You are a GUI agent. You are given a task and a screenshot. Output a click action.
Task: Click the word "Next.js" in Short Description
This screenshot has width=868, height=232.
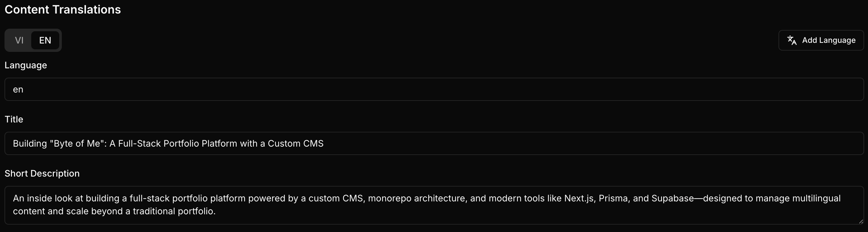click(579, 198)
